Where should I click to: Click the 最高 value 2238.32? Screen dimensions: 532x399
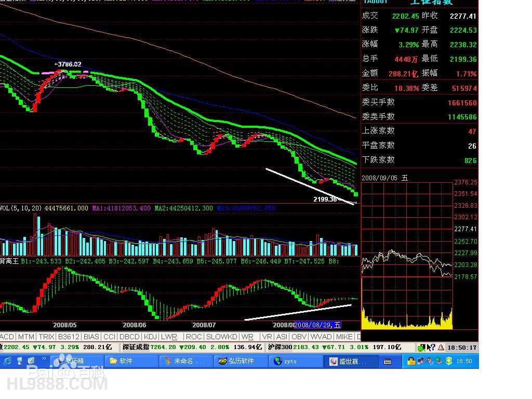pos(463,45)
